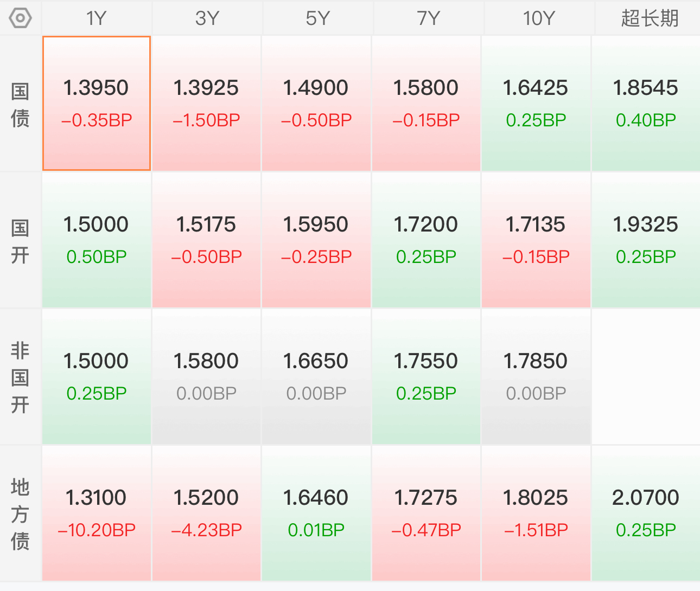Select the 非国开 10Y cell 1.7850
This screenshot has height=591, width=700.
(x=536, y=377)
